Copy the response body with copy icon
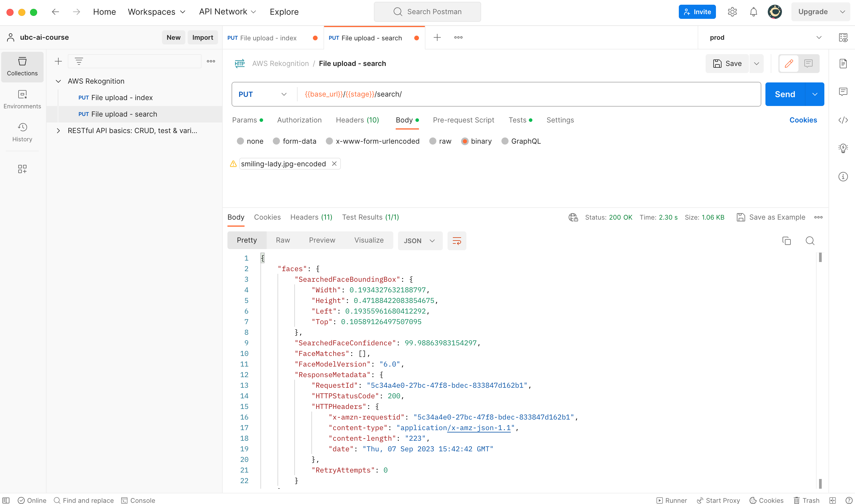 point(786,241)
